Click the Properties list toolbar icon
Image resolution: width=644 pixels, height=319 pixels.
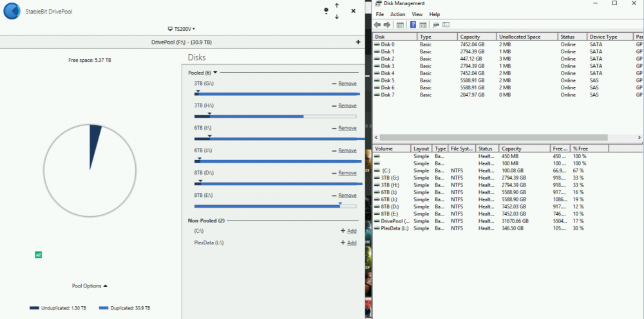pos(446,25)
